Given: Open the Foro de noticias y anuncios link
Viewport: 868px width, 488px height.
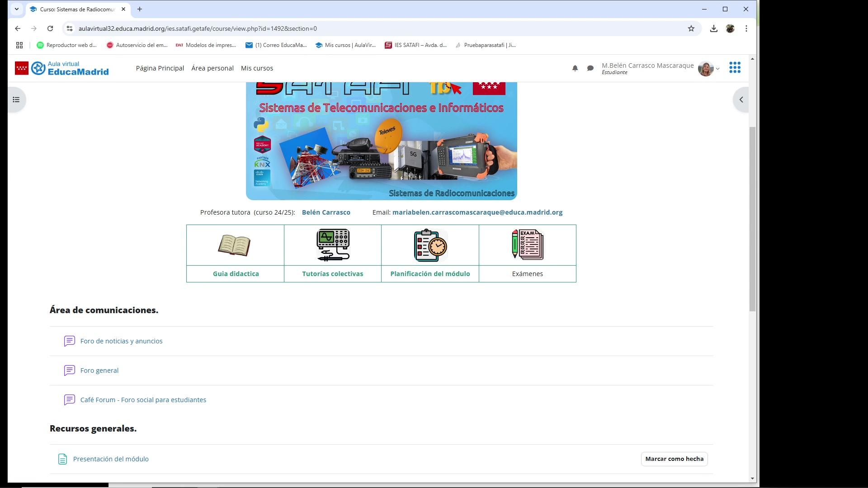Looking at the screenshot, I should tap(121, 341).
